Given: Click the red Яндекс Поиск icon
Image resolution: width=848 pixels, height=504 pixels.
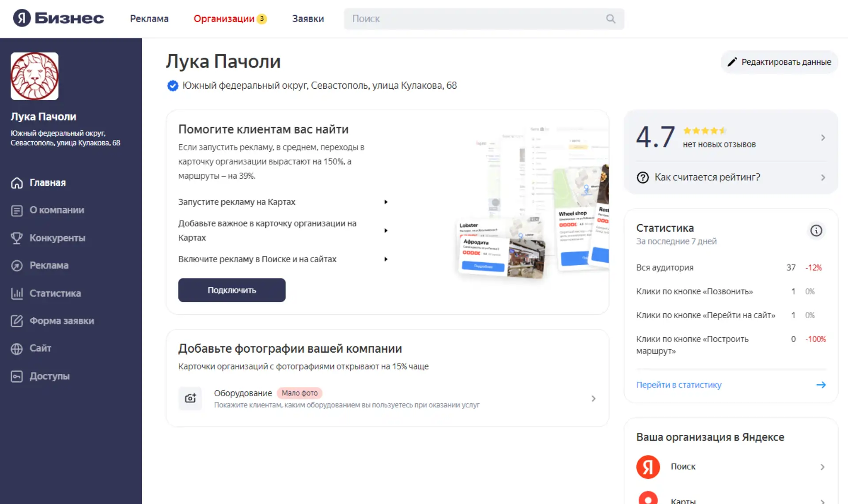Looking at the screenshot, I should tap(648, 467).
